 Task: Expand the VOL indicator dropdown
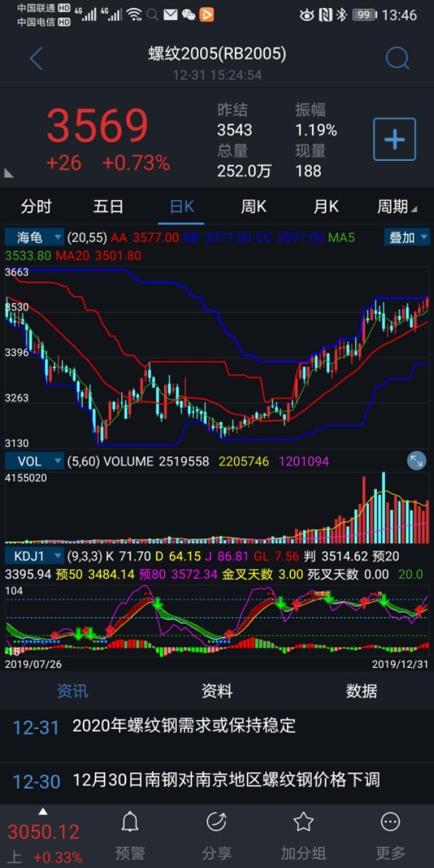35,461
